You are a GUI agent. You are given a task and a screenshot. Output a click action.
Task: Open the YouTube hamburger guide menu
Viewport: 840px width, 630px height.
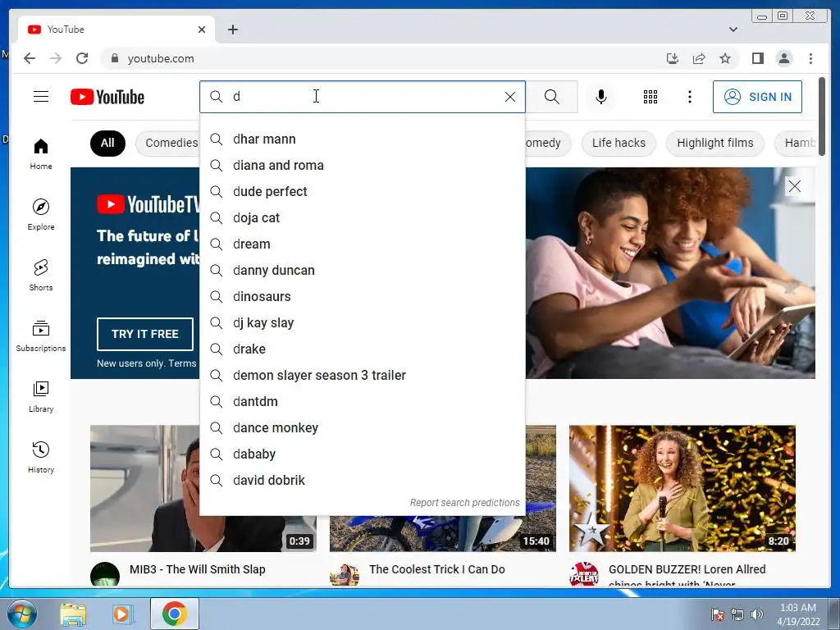point(41,97)
